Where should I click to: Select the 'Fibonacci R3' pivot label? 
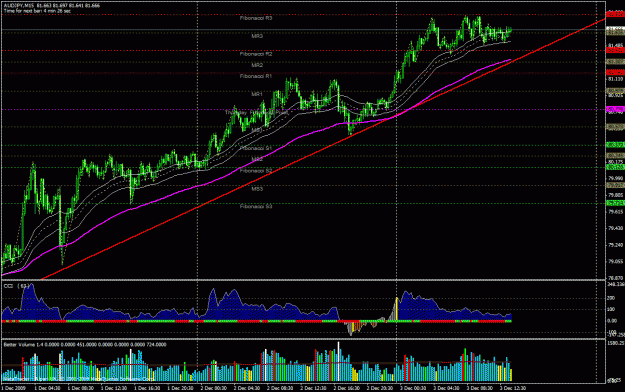256,18
